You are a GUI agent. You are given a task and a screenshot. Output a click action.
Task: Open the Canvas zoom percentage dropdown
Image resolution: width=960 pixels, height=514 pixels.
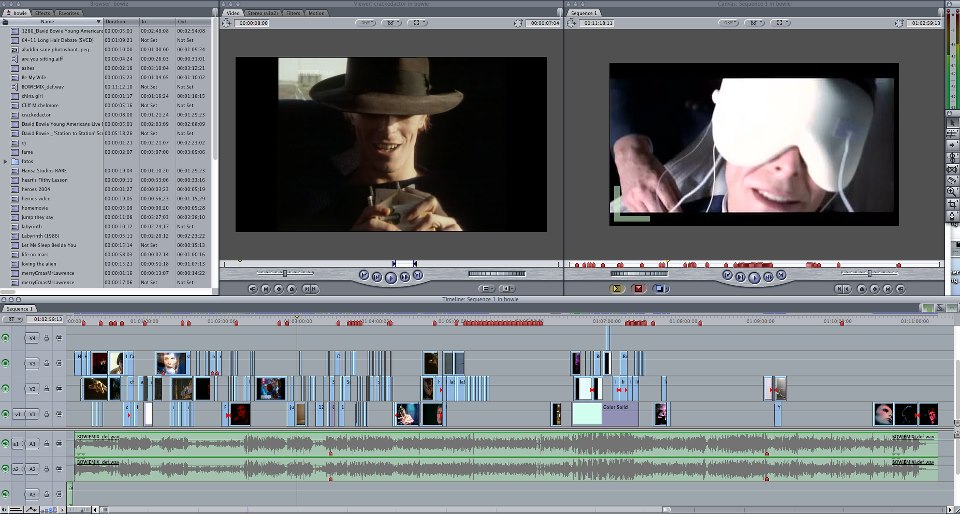pyautogui.click(x=729, y=23)
